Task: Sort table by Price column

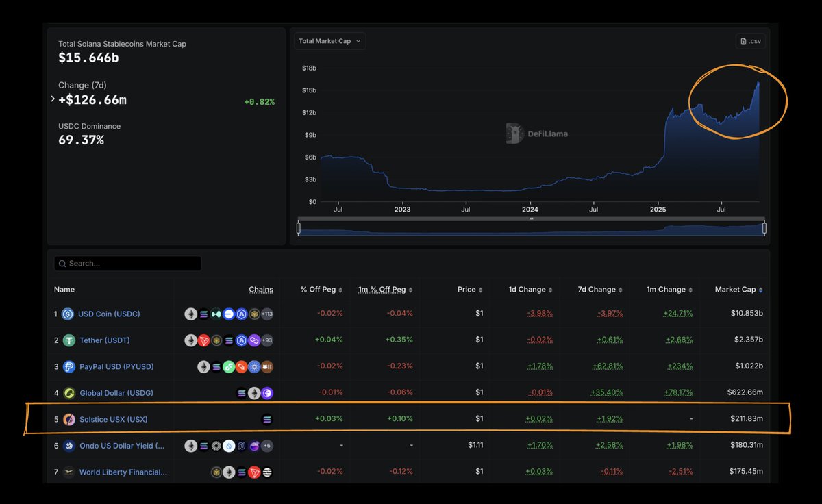Action: coord(470,290)
